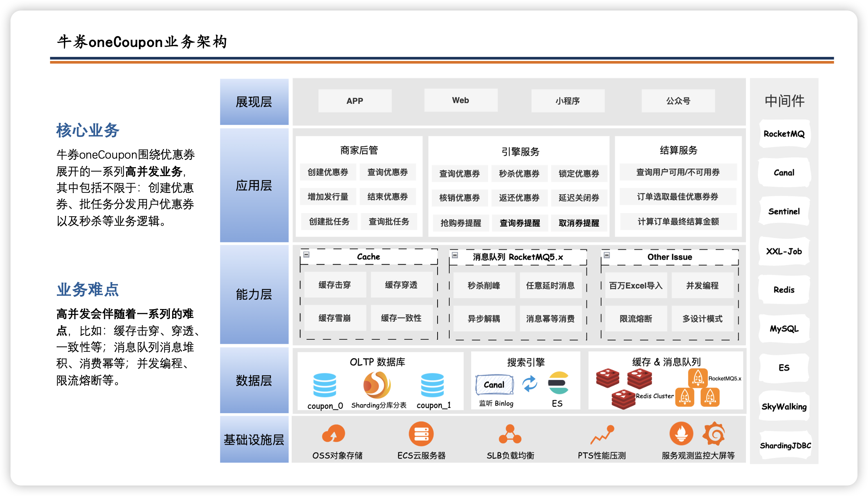868x496 pixels.
Task: Click ES in the 中间件 column
Action: click(x=784, y=368)
